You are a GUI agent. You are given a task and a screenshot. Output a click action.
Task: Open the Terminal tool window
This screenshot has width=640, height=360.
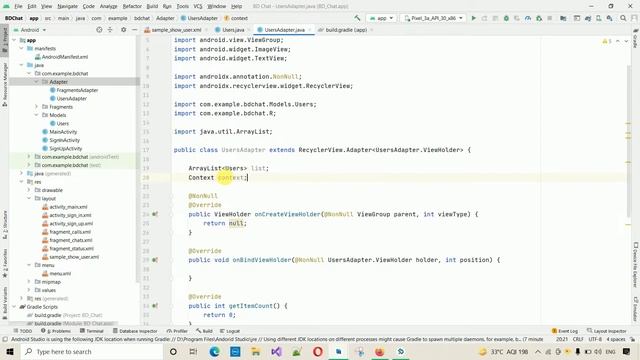pyautogui.click(x=92, y=331)
